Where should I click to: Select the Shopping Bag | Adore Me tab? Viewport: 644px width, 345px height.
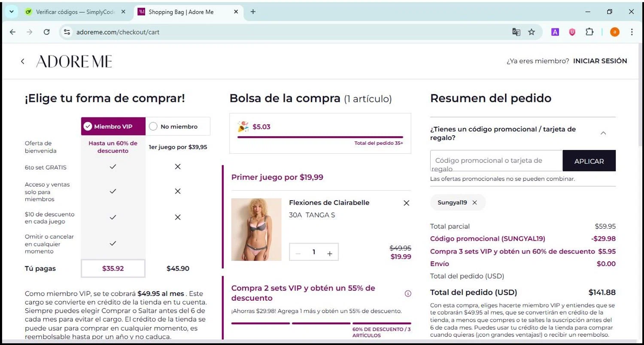pyautogui.click(x=188, y=12)
